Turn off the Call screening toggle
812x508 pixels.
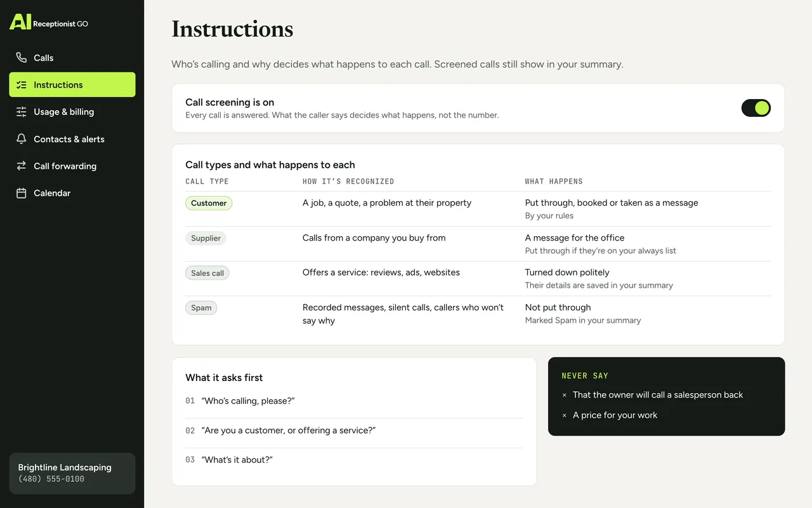tap(756, 108)
